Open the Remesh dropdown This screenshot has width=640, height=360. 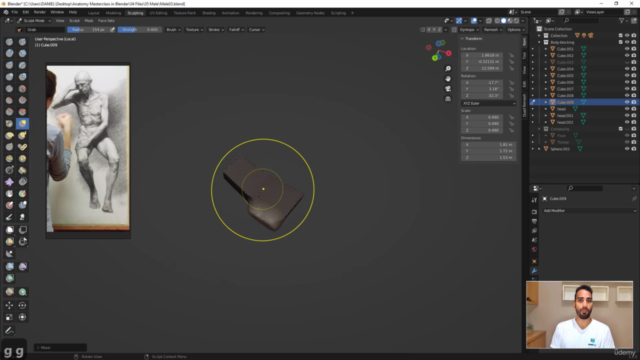[493, 30]
